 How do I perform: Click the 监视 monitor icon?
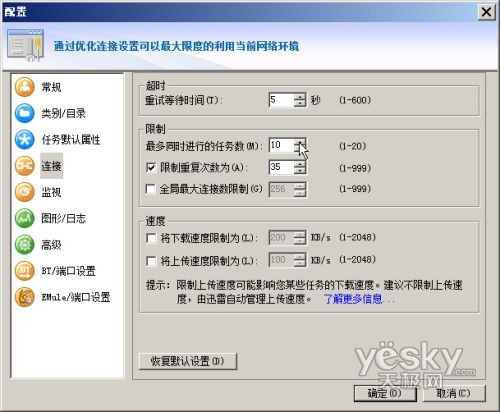25,192
